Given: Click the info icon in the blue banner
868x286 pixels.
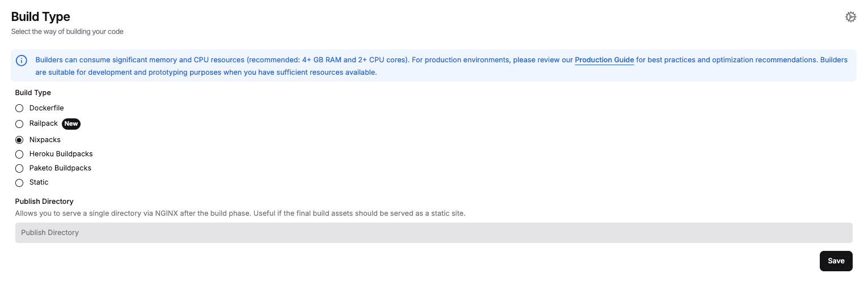Looking at the screenshot, I should pyautogui.click(x=22, y=61).
